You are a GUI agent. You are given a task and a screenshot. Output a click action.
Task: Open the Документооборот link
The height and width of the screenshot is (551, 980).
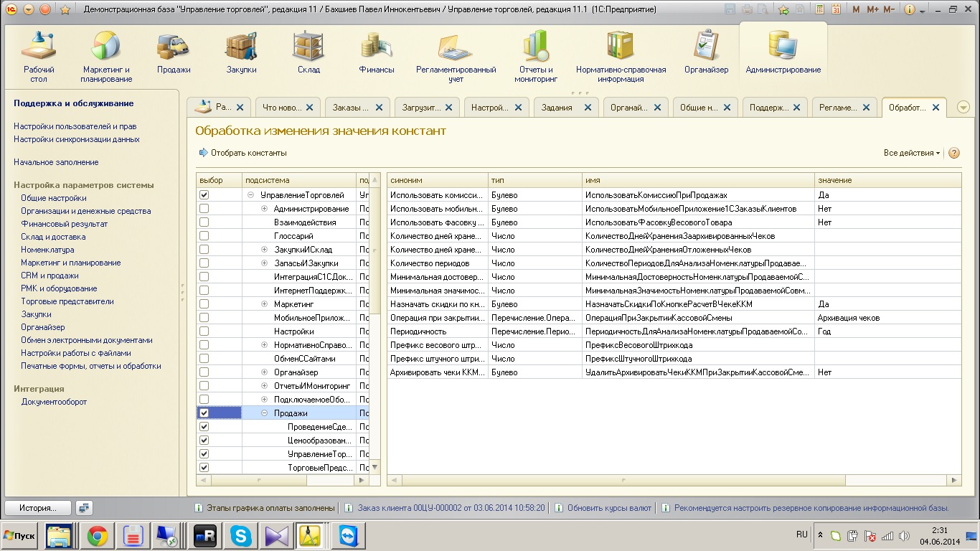coord(54,402)
